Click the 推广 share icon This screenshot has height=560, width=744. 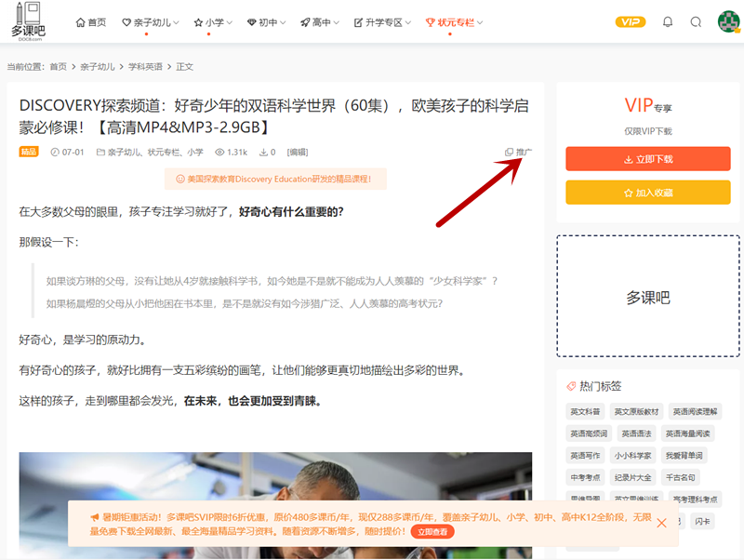pos(519,152)
